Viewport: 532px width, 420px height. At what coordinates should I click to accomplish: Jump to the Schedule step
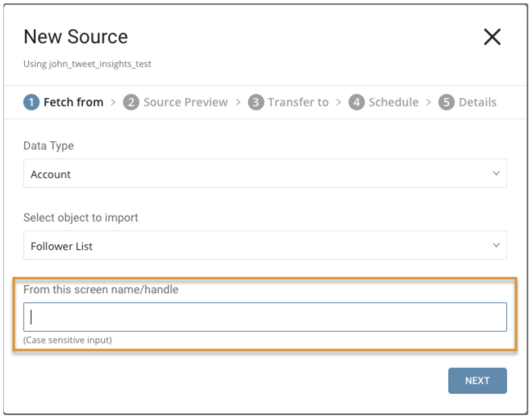[393, 102]
